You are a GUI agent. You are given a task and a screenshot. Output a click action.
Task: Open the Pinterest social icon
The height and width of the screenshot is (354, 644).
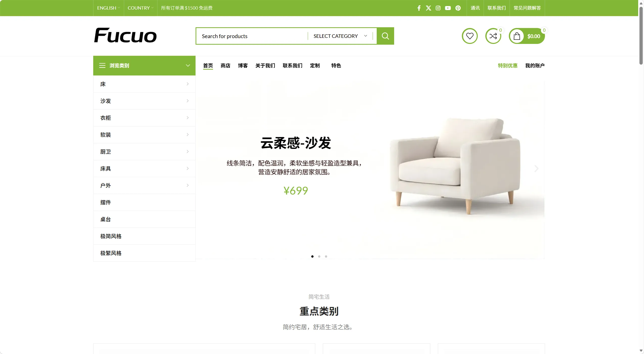pos(458,8)
